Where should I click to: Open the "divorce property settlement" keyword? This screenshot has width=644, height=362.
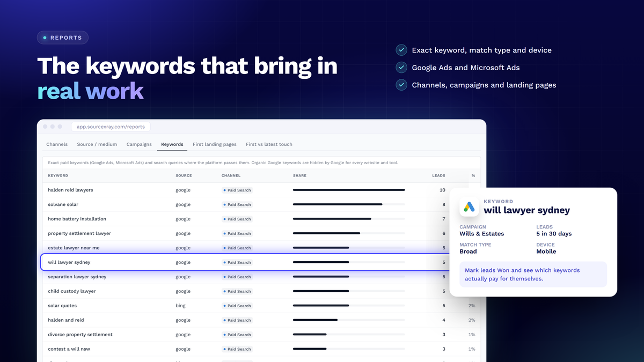pyautogui.click(x=80, y=335)
